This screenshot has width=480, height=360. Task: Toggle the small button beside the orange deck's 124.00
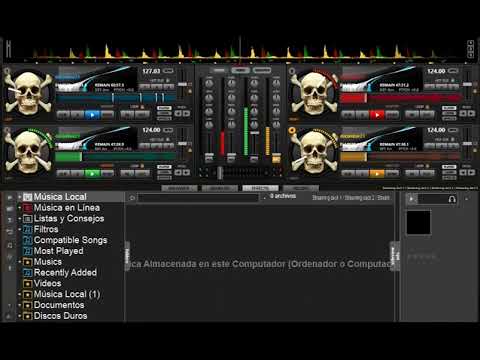coord(453,130)
